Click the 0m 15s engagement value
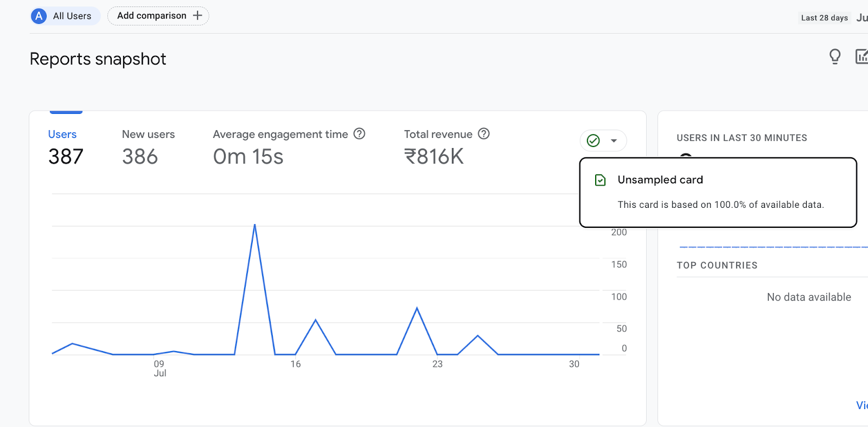This screenshot has height=427, width=868. coord(248,157)
